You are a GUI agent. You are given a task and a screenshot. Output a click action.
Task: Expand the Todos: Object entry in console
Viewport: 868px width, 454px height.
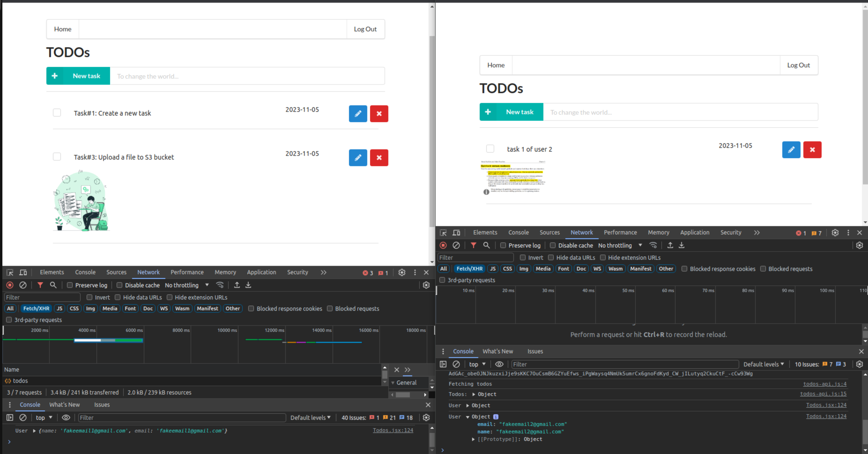point(474,394)
